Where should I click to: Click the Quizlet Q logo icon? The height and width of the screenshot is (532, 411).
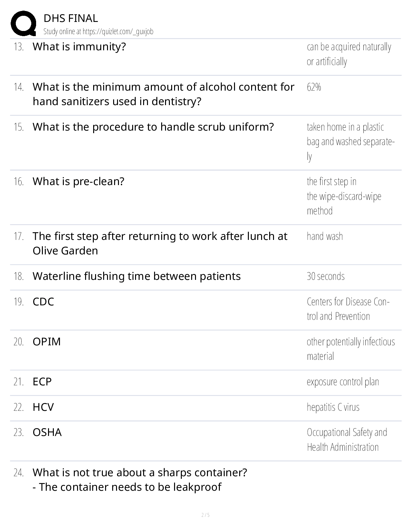(23, 23)
